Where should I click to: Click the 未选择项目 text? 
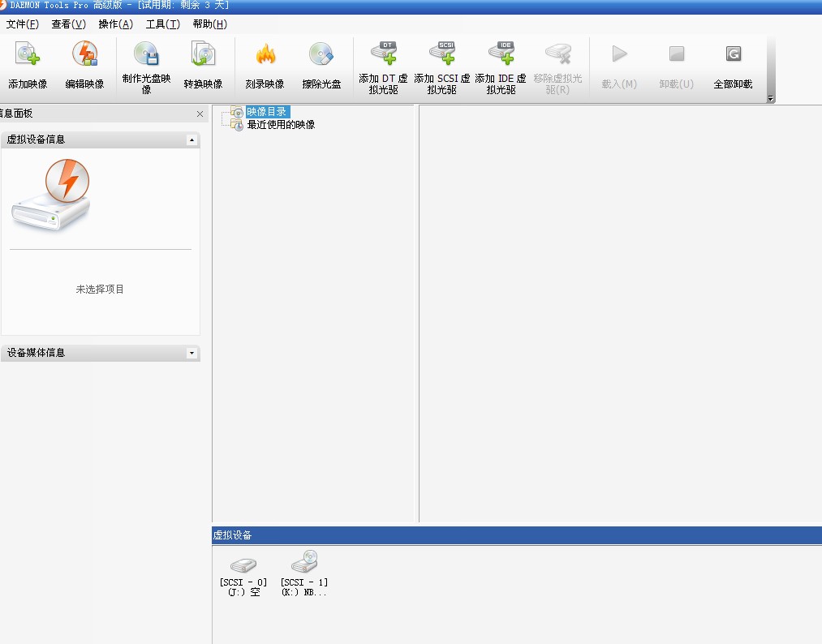100,290
